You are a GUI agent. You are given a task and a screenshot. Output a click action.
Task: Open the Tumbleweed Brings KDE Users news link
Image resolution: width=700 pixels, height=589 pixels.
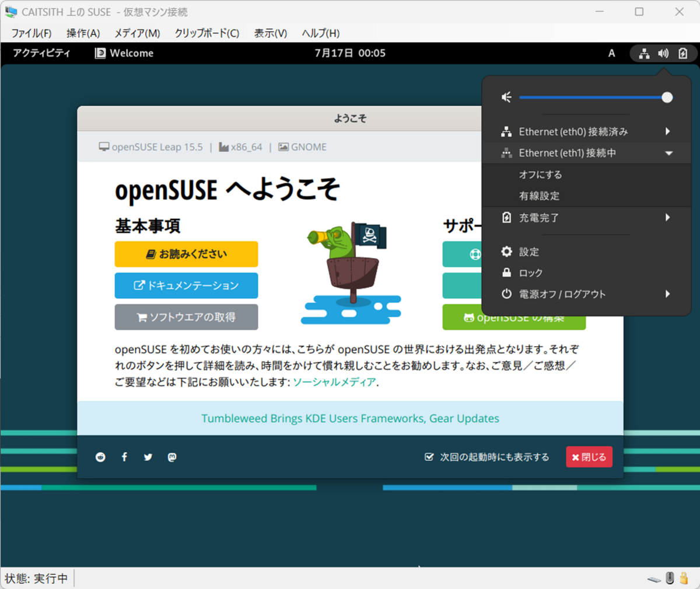(350, 418)
